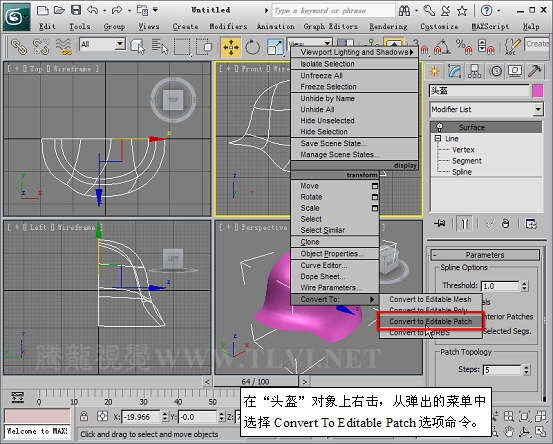Open the Modify command panel tab
The image size is (553, 444).
[455, 72]
